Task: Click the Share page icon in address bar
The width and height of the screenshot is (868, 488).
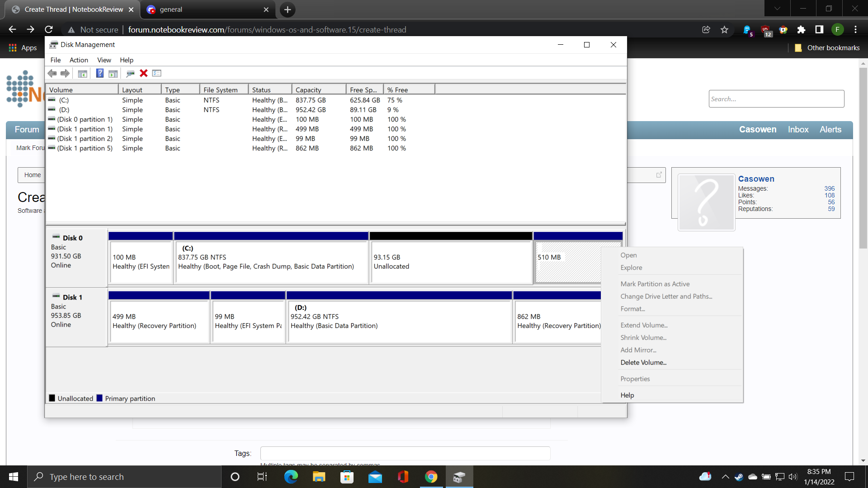Action: tap(706, 29)
